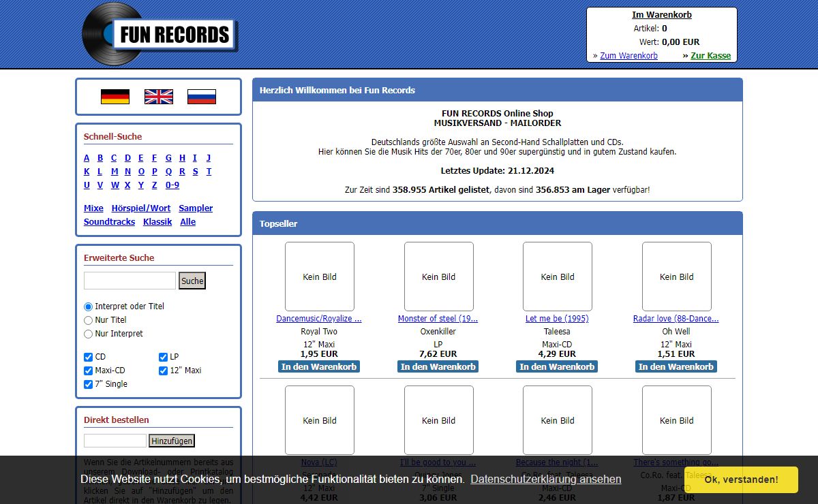The width and height of the screenshot is (818, 504).
Task: Click Royal Two 'Kein Bild' thumbnail
Action: [x=320, y=277]
